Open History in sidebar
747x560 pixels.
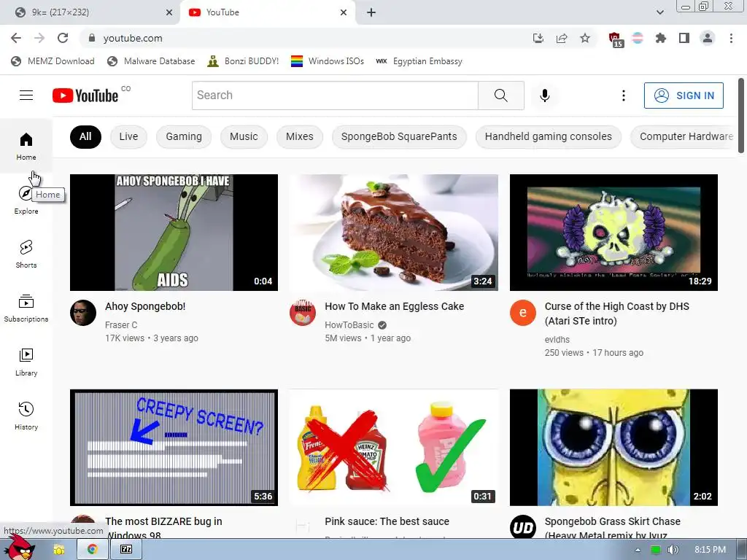[26, 416]
